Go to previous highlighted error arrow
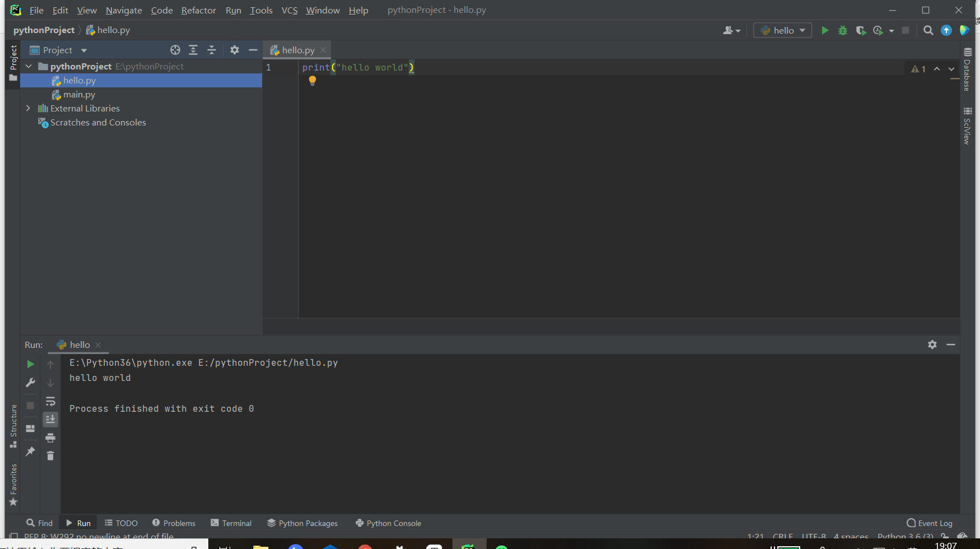This screenshot has width=980, height=549. [x=937, y=69]
